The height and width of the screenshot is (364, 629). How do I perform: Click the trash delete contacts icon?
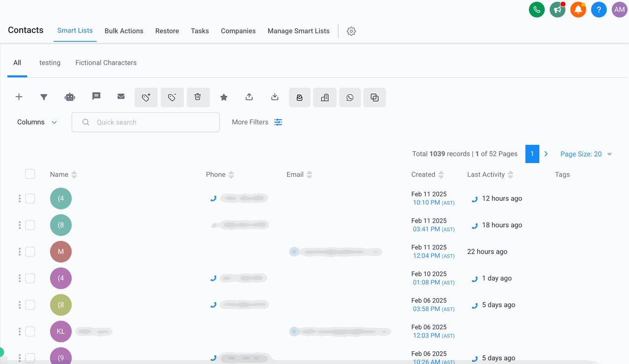pyautogui.click(x=198, y=98)
